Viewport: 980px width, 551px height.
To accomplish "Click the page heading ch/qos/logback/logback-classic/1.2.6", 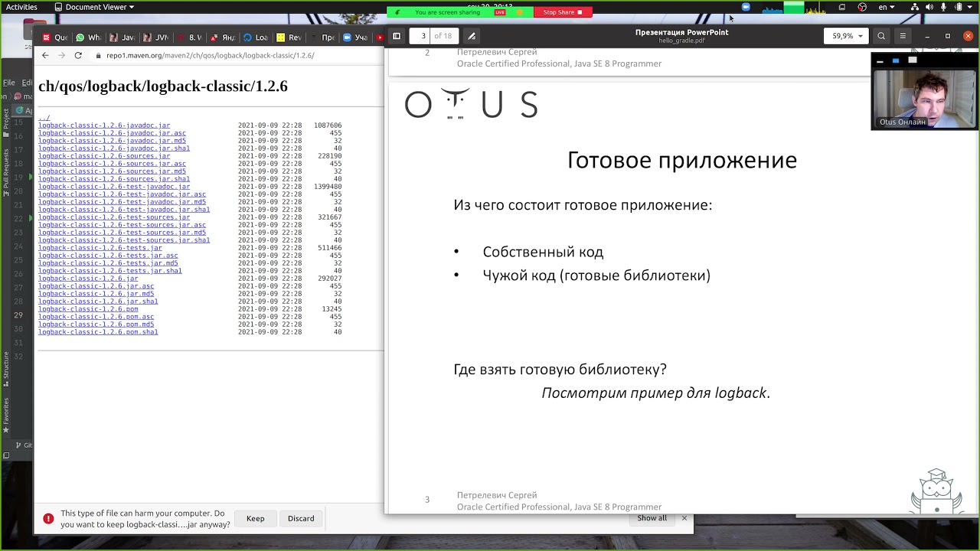I will pyautogui.click(x=163, y=86).
